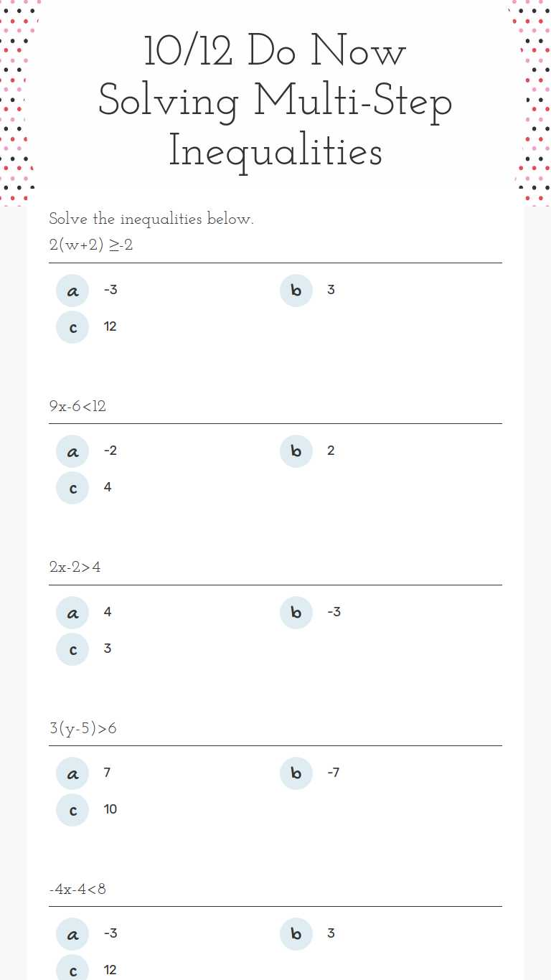Viewport: 551px width, 980px height.
Task: Choose option b answer 2 for 9x-6<12
Action: tap(296, 451)
